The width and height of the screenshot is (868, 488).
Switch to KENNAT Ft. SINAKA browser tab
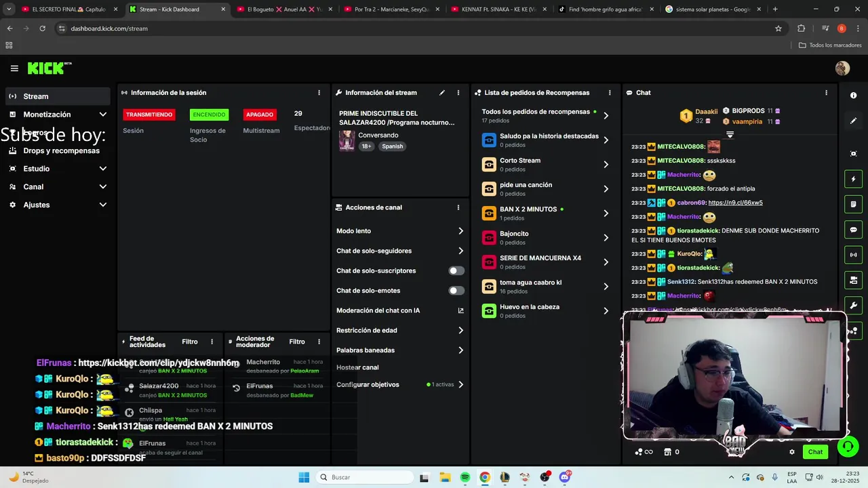[498, 9]
